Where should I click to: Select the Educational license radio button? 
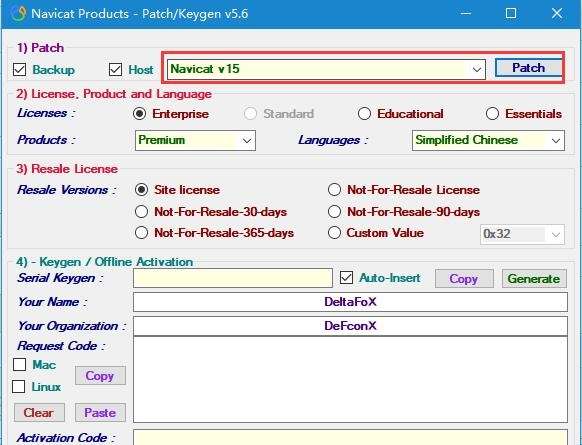[364, 114]
